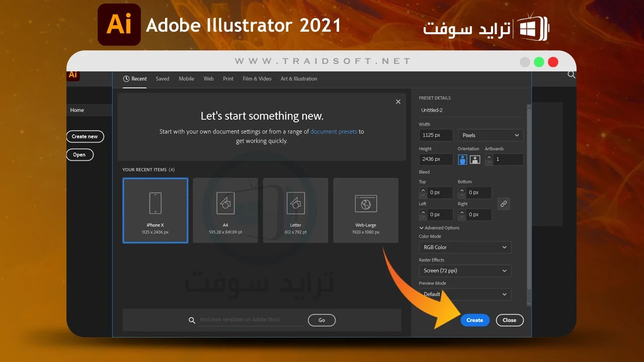Close the 'Let's start something new' banner
This screenshot has height=362, width=644.
pos(398,102)
